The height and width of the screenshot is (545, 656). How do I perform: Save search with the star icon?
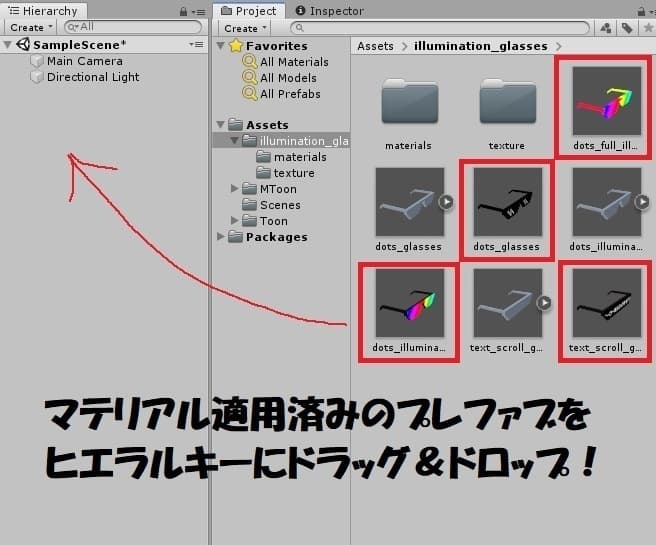pos(648,28)
